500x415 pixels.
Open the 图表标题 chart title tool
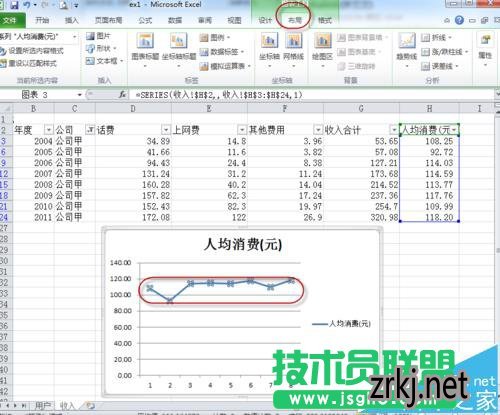[x=145, y=49]
